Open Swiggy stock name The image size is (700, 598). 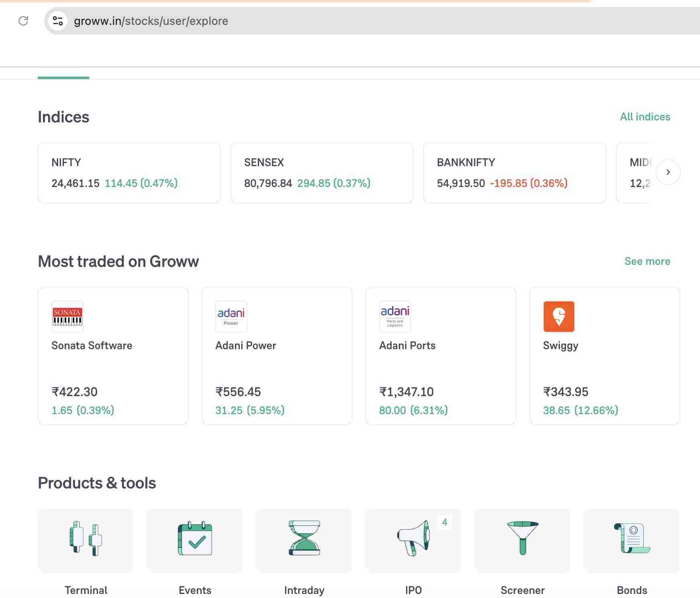[561, 346]
